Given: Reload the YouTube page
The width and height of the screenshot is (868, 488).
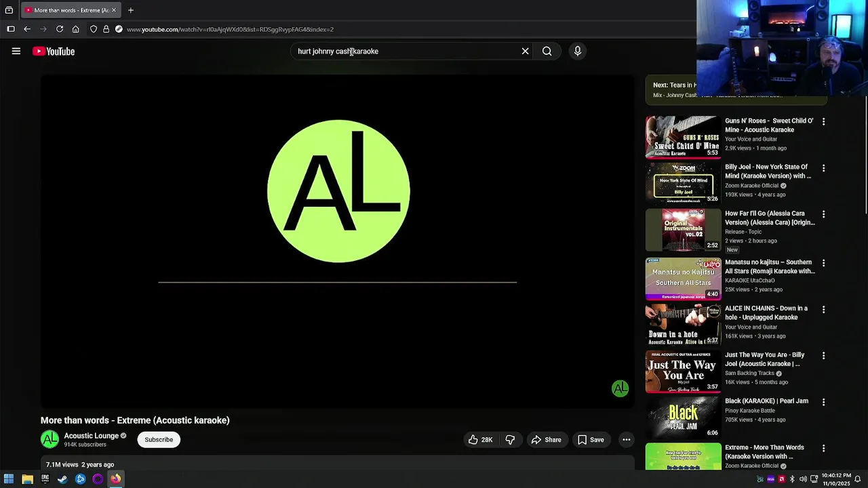Looking at the screenshot, I should point(60,29).
